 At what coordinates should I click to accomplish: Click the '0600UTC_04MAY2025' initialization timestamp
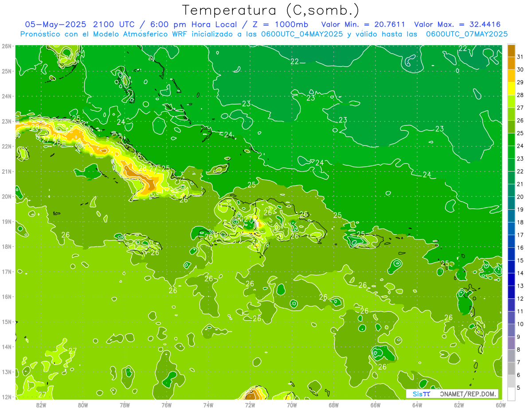[x=301, y=34]
